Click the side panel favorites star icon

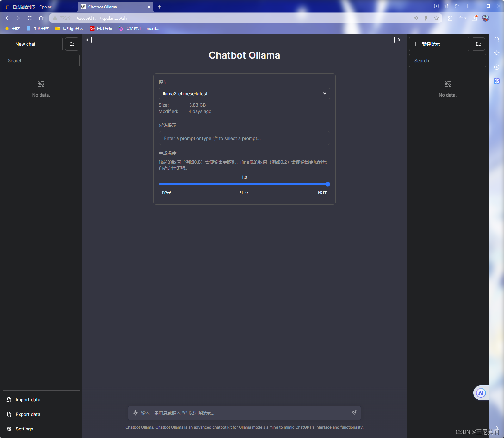pyautogui.click(x=497, y=53)
